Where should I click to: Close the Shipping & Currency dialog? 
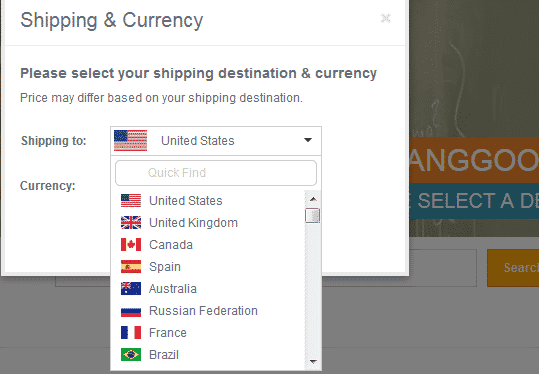pyautogui.click(x=386, y=18)
